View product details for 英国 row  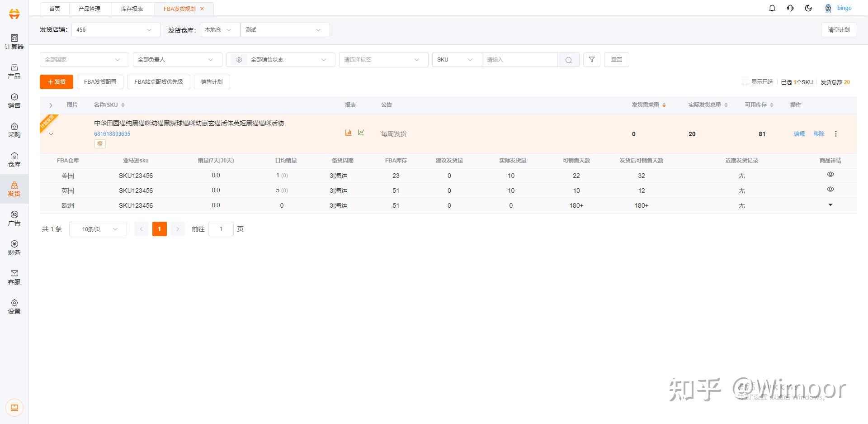click(830, 189)
